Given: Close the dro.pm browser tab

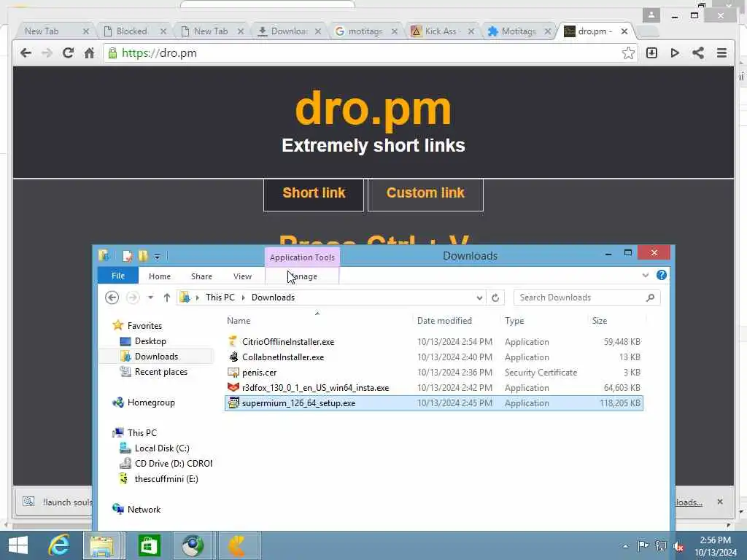Looking at the screenshot, I should (x=624, y=31).
